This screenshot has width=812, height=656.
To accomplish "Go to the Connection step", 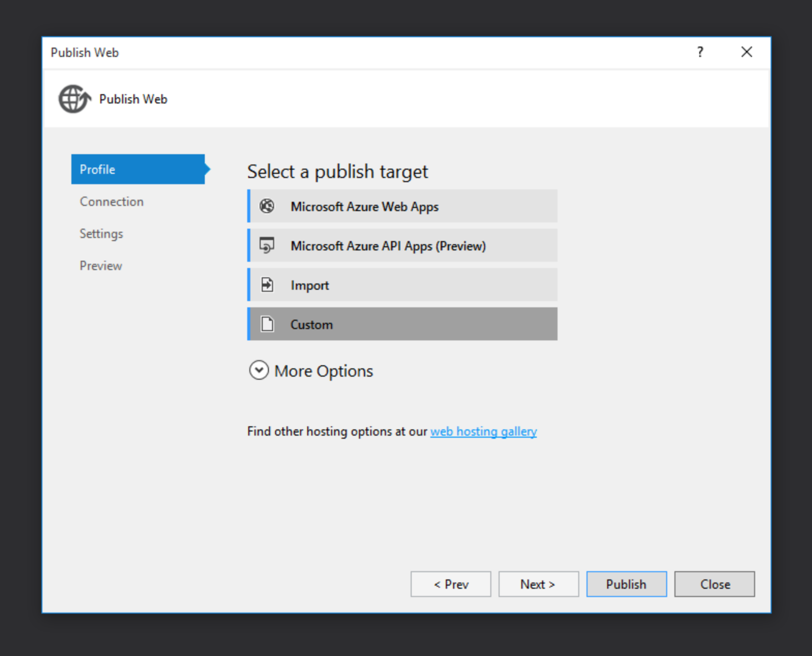I will click(112, 201).
